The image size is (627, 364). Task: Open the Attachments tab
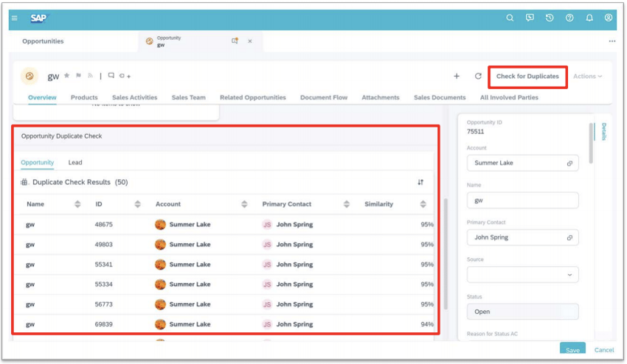click(381, 97)
